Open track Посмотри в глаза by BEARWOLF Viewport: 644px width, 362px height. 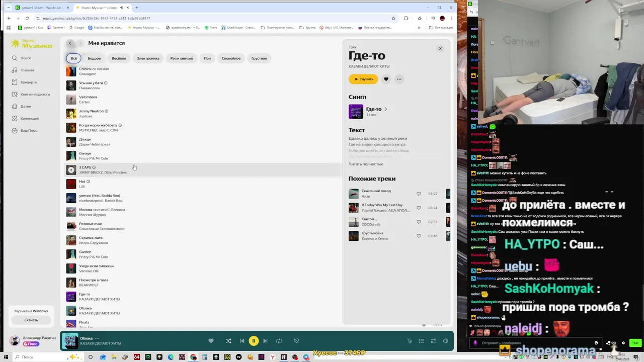[94, 280]
